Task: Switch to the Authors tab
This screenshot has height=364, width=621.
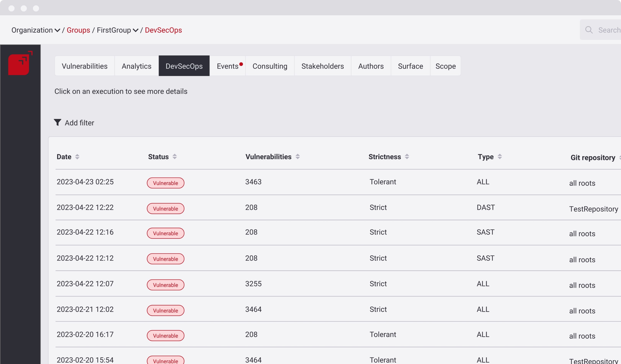Action: pos(371,66)
